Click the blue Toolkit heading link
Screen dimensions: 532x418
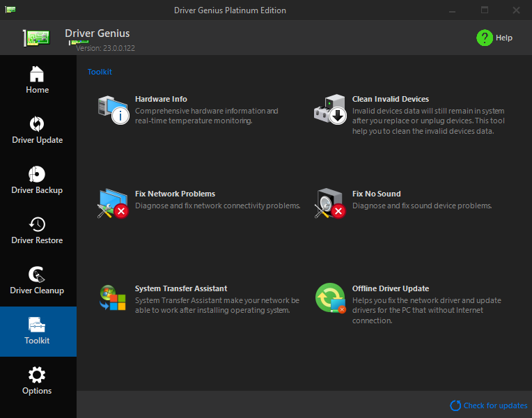point(100,72)
